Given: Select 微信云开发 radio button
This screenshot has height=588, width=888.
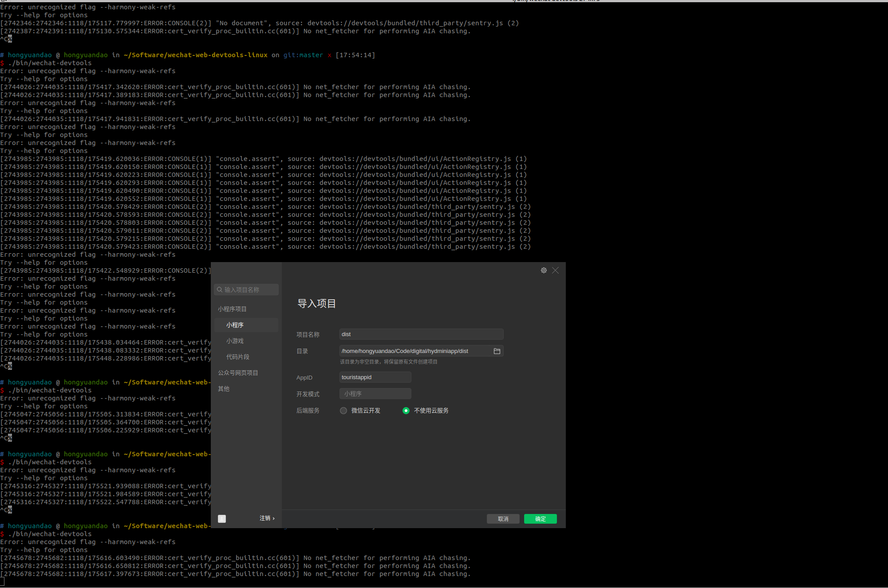Looking at the screenshot, I should click(x=343, y=411).
